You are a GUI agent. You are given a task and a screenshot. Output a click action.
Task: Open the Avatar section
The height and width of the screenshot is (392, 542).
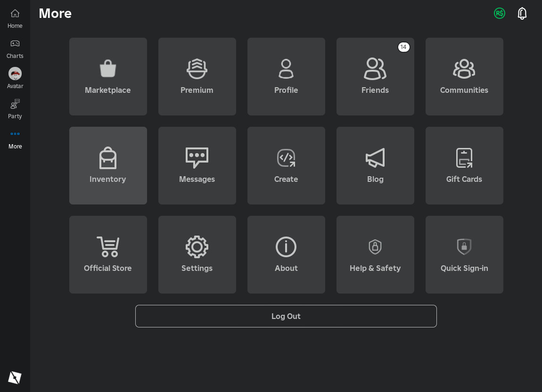click(x=15, y=79)
